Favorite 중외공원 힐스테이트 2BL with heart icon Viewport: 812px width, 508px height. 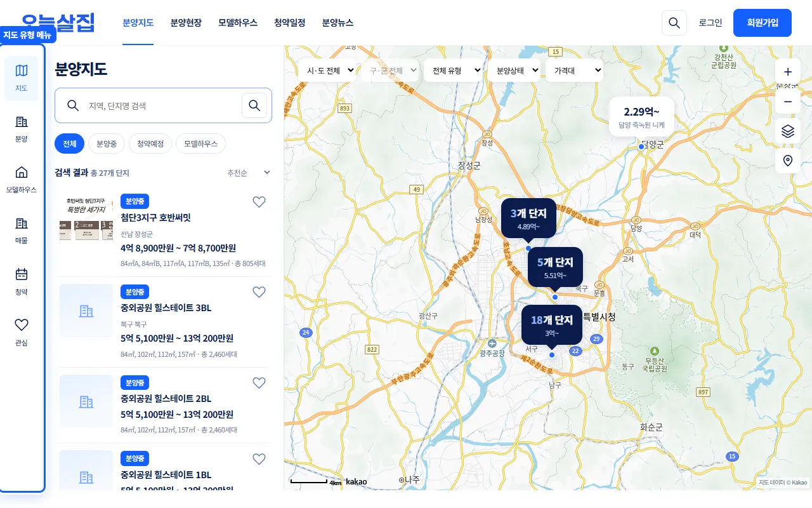[x=259, y=383]
